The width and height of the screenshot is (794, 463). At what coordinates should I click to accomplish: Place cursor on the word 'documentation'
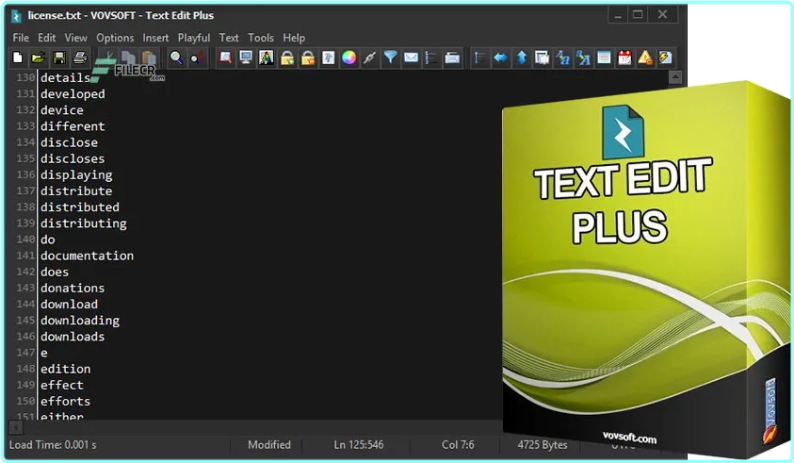(x=87, y=255)
